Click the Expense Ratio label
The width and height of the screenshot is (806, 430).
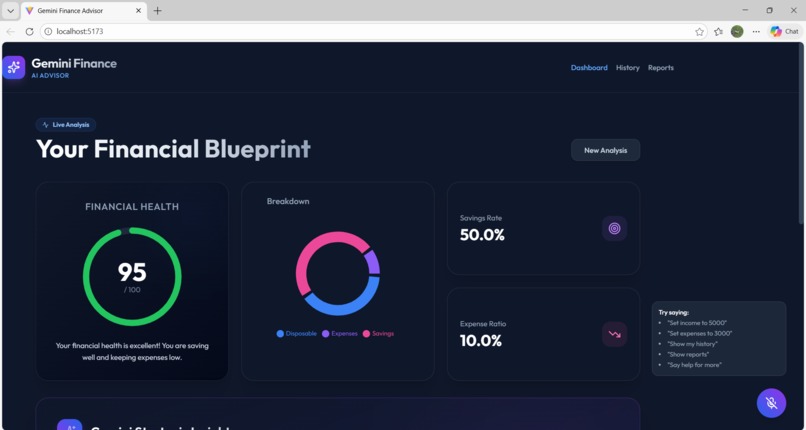pos(483,324)
